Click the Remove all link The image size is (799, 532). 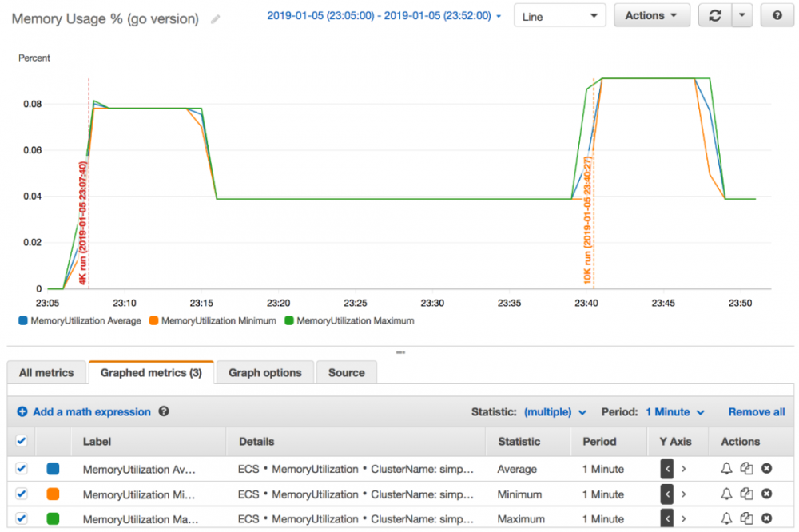tap(757, 411)
